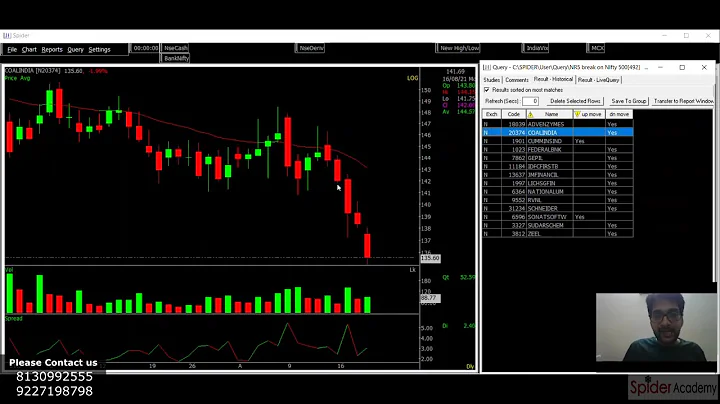Image resolution: width=720 pixels, height=404 pixels.
Task: Switch to the Result - Historical tab
Action: click(553, 79)
